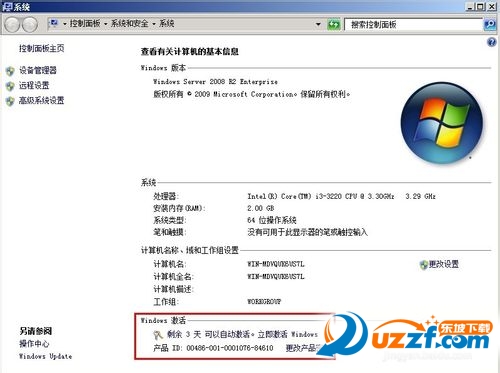Maximize the 系统 window
This screenshot has height=373, width=500.
480,6
